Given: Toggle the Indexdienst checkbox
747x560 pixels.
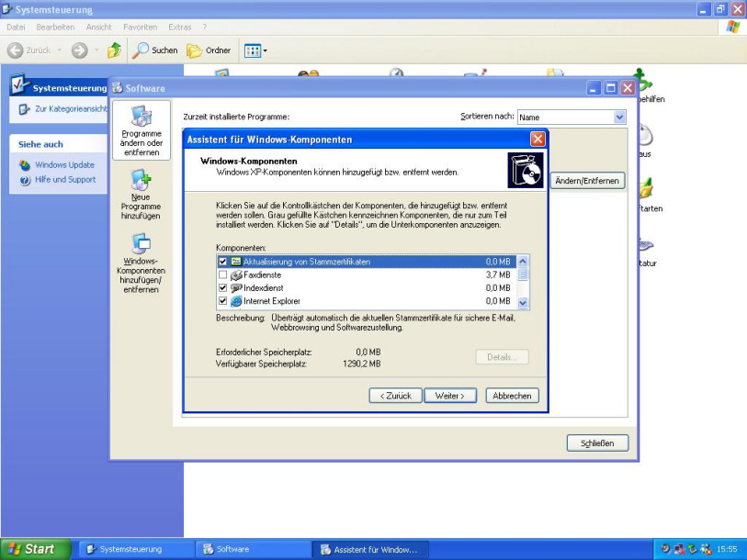Looking at the screenshot, I should [222, 288].
